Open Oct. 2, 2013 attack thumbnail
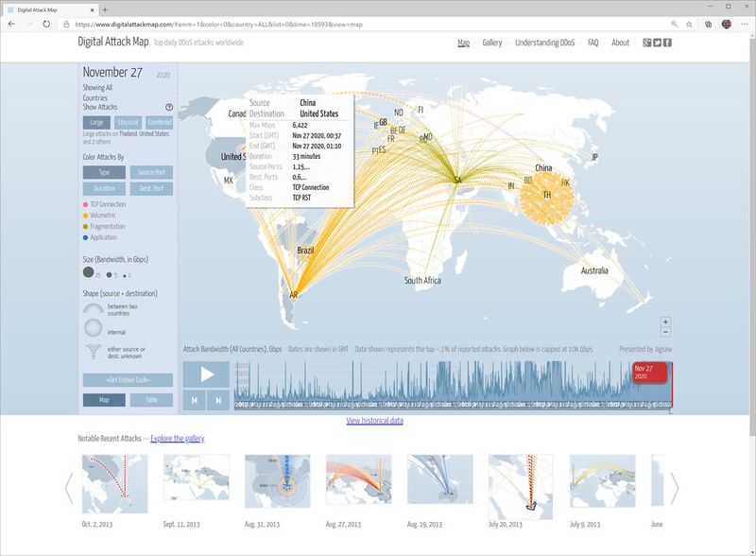The image size is (756, 556). coord(114,483)
